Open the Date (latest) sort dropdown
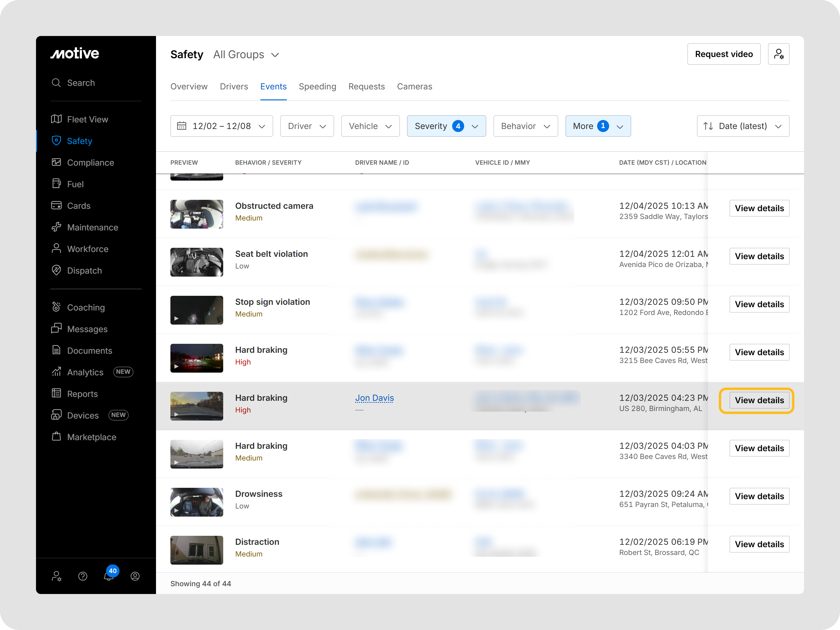Image resolution: width=840 pixels, height=630 pixels. [x=743, y=126]
